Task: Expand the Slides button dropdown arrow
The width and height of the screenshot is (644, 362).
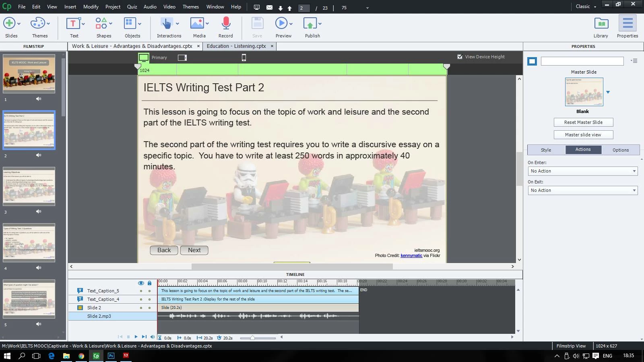Action: [19, 24]
